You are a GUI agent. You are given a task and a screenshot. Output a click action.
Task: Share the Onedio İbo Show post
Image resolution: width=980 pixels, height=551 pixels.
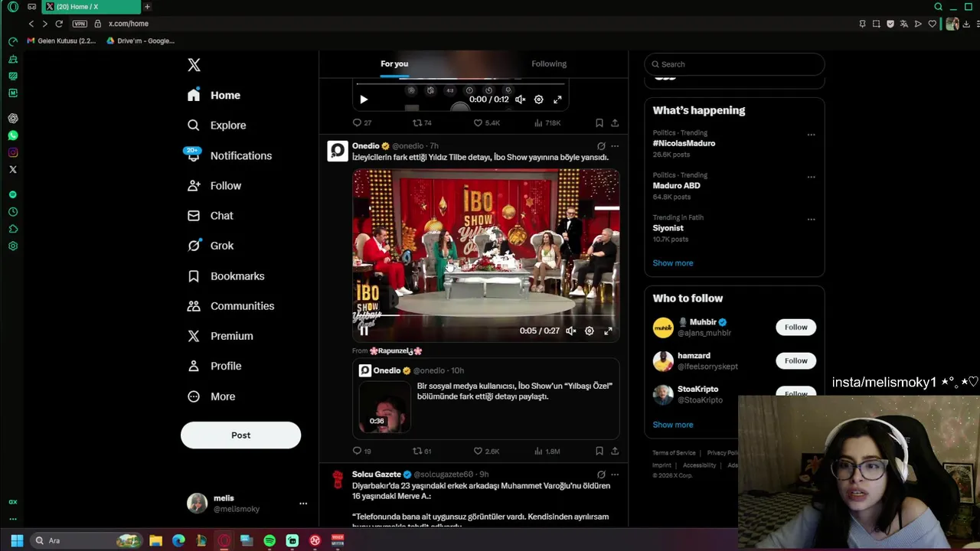(x=615, y=452)
